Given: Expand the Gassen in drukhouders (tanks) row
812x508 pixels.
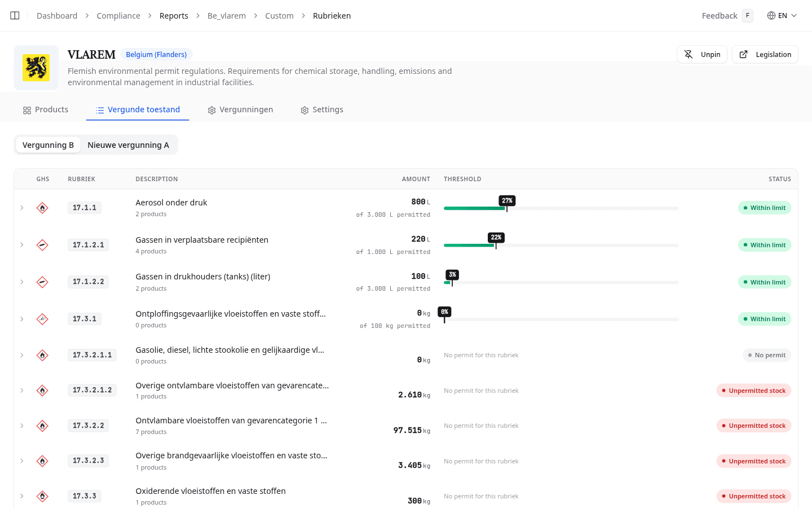Looking at the screenshot, I should click(x=22, y=282).
